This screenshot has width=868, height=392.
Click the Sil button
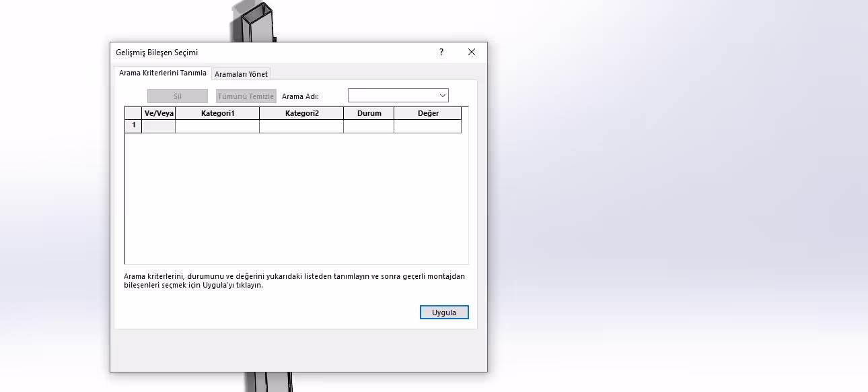[x=178, y=96]
